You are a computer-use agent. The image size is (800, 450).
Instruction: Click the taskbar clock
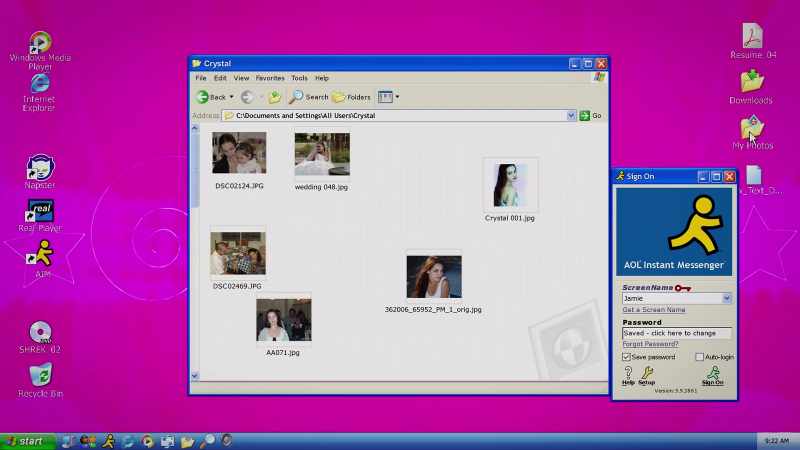777,441
